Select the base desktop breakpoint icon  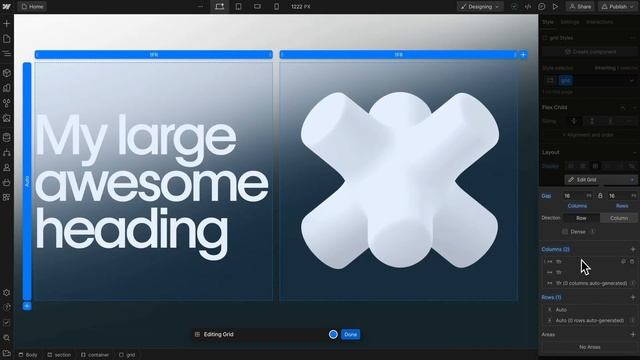click(220, 7)
